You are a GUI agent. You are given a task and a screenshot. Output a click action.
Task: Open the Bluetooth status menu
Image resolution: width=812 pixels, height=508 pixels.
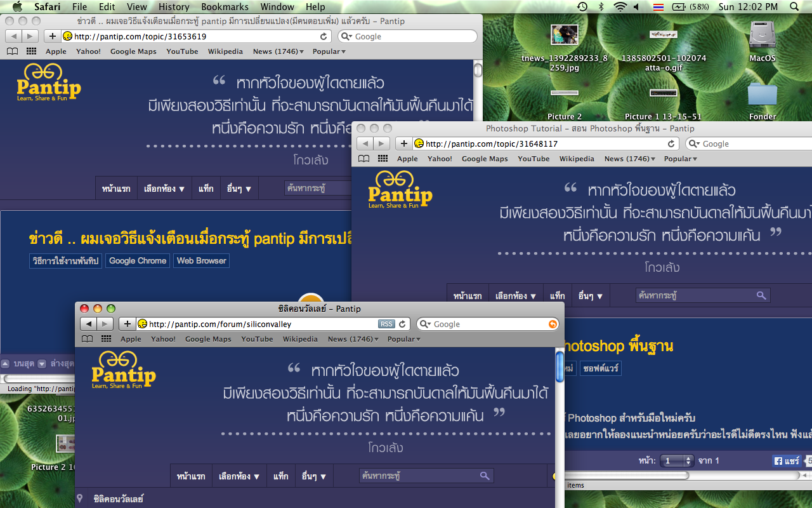pos(601,7)
